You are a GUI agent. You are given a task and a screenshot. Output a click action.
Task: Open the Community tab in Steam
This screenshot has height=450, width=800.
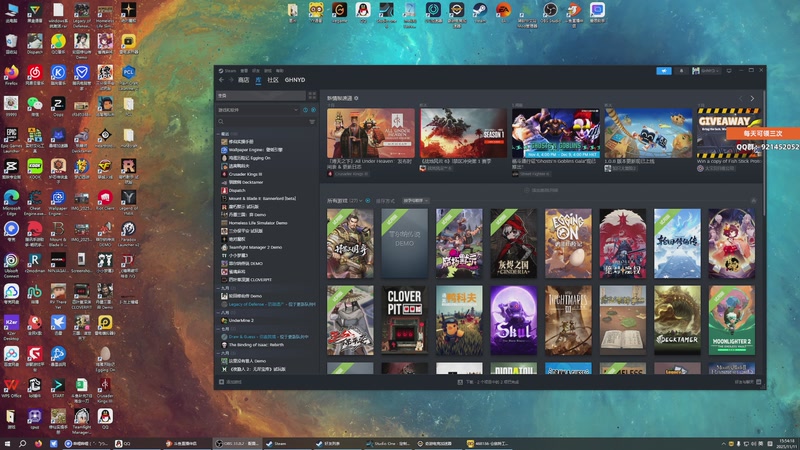click(272, 80)
